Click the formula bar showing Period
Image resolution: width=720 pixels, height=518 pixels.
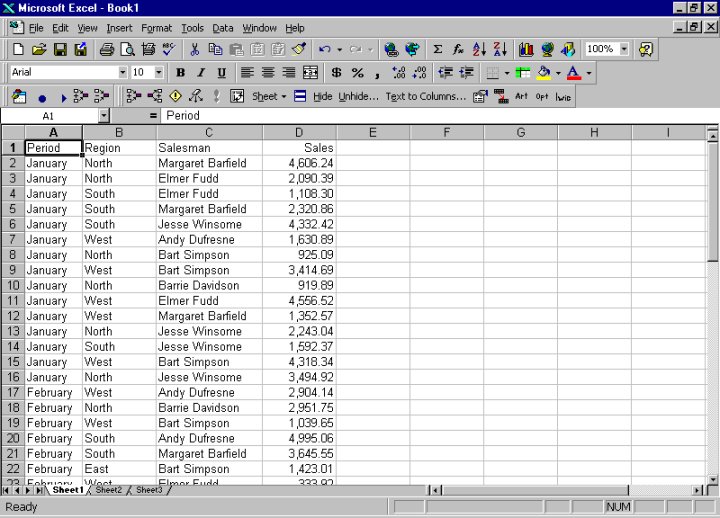(439, 116)
